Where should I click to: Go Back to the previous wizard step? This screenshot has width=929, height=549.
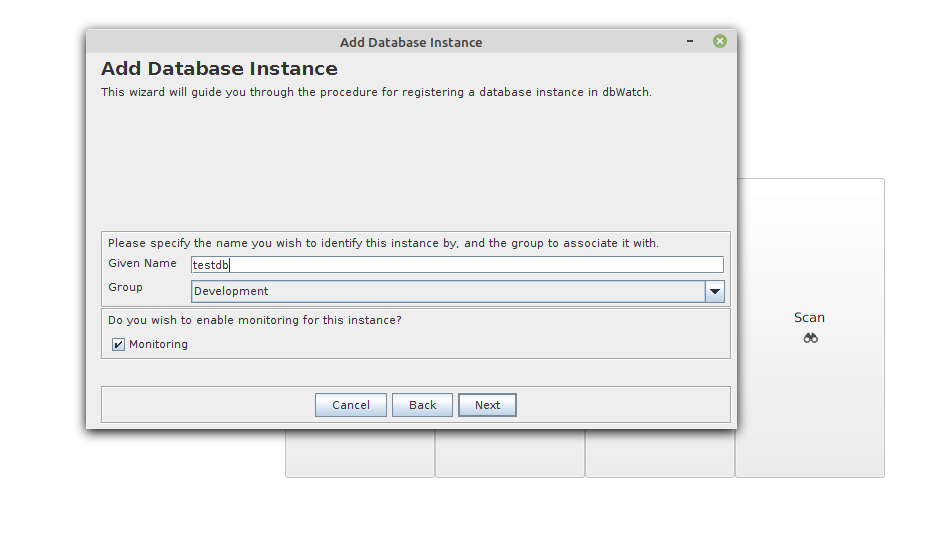pyautogui.click(x=422, y=405)
